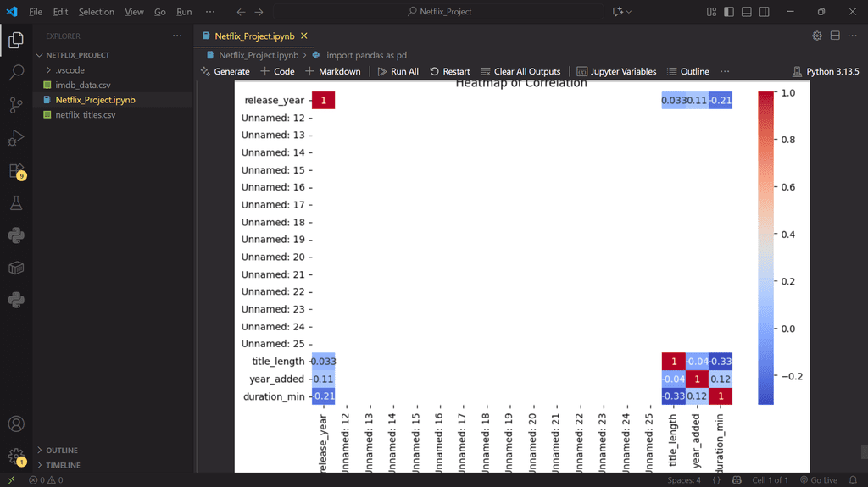Show more menu bar items ellipsis

pyautogui.click(x=210, y=12)
